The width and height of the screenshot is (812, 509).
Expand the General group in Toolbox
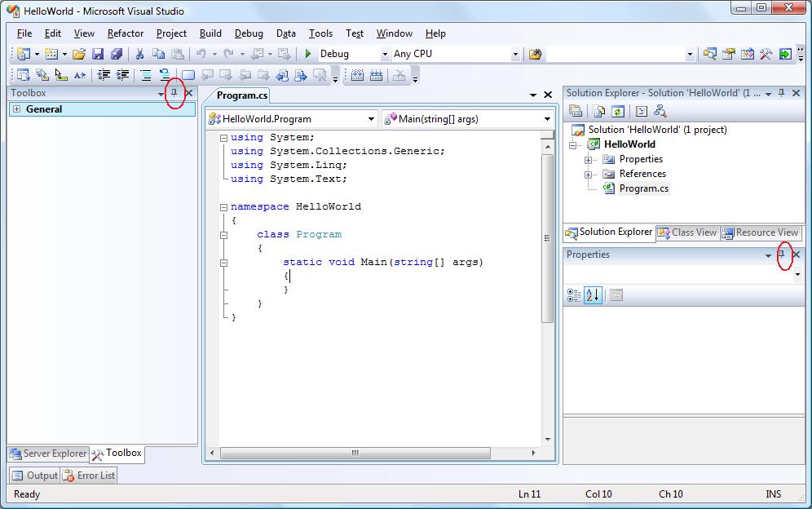coord(17,109)
